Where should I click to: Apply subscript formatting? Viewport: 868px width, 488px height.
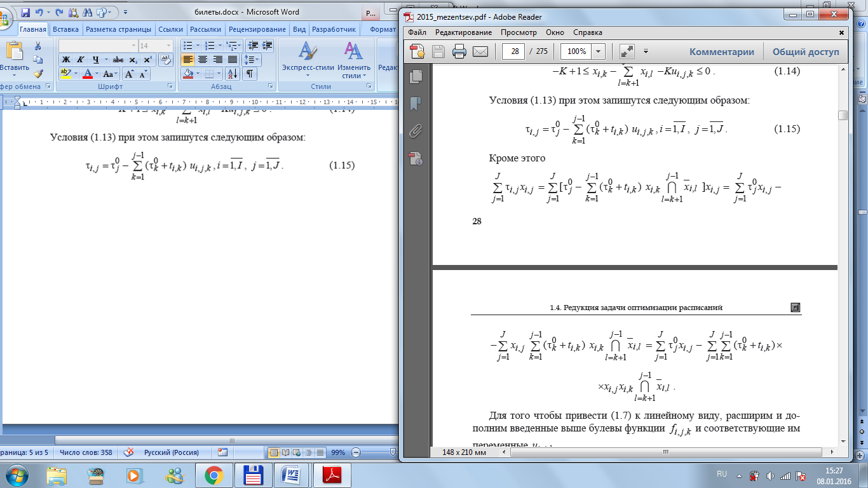(x=133, y=59)
